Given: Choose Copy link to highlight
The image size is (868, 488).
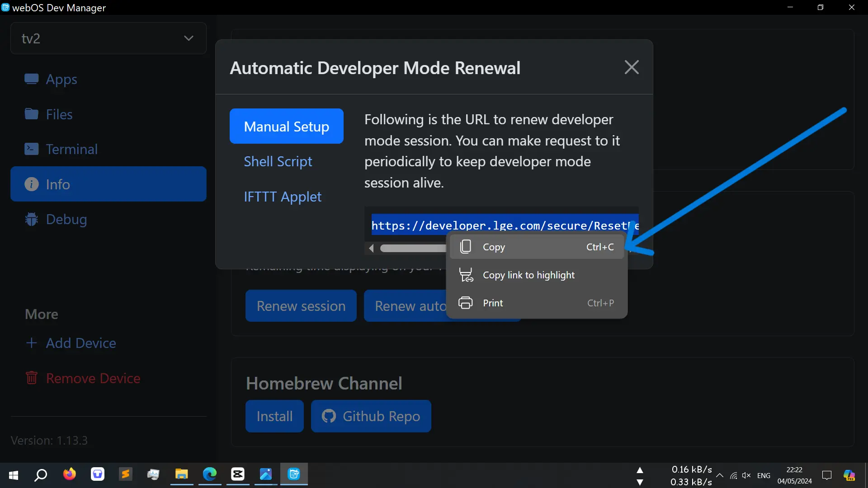Looking at the screenshot, I should tap(537, 275).
